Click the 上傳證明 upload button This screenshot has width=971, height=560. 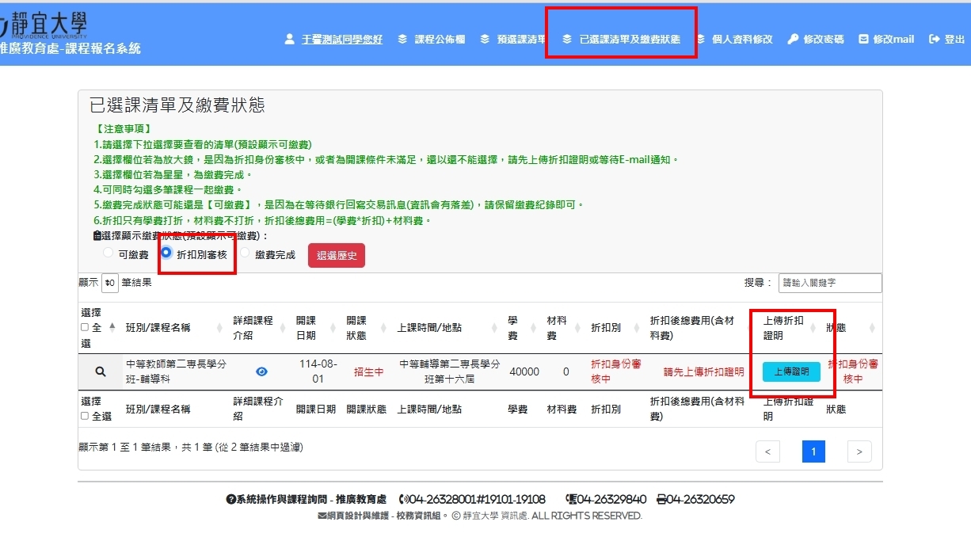coord(791,371)
